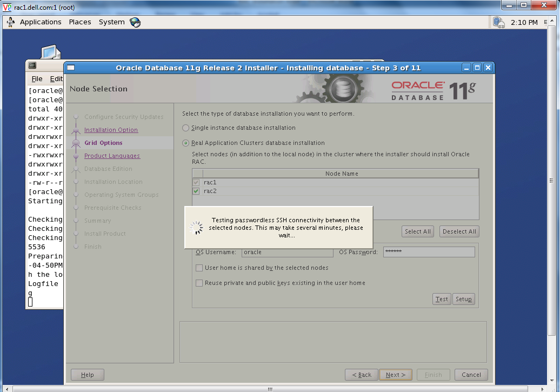The width and height of the screenshot is (560, 392).
Task: Click the Back button
Action: 362,375
